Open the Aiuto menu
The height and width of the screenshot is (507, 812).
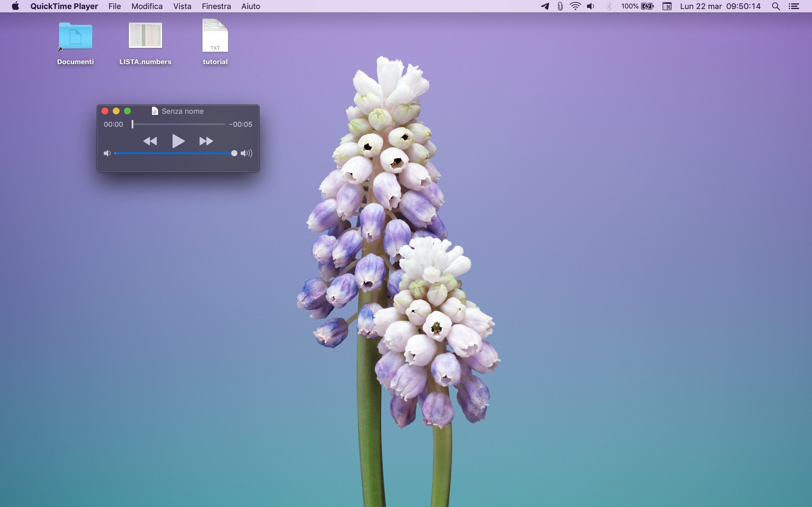tap(251, 6)
